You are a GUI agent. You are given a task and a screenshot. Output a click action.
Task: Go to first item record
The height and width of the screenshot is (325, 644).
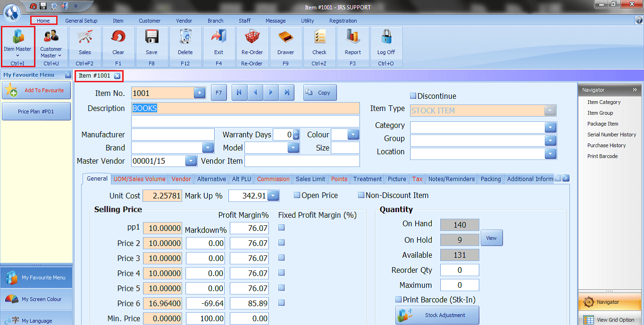(240, 93)
